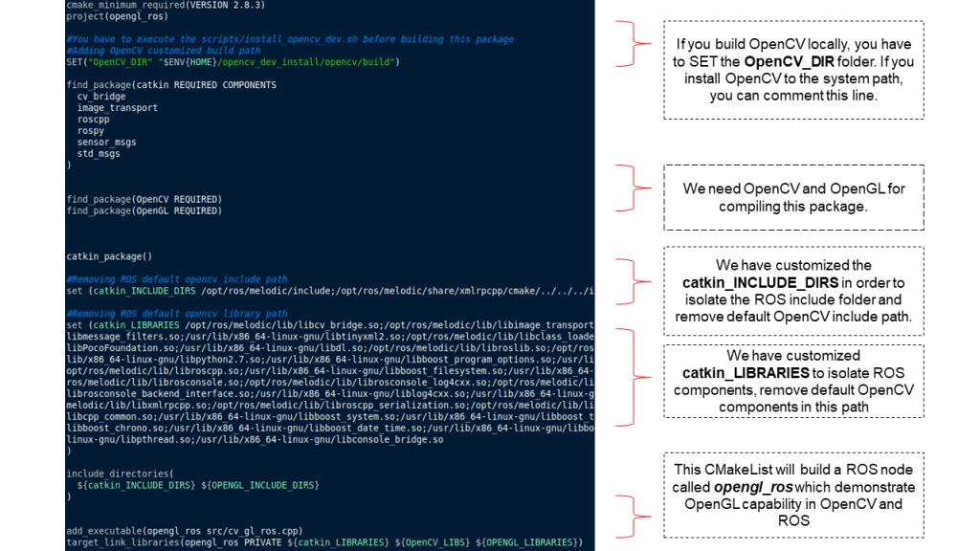Select the catkin_package() line
980x551 pixels.
(x=109, y=256)
